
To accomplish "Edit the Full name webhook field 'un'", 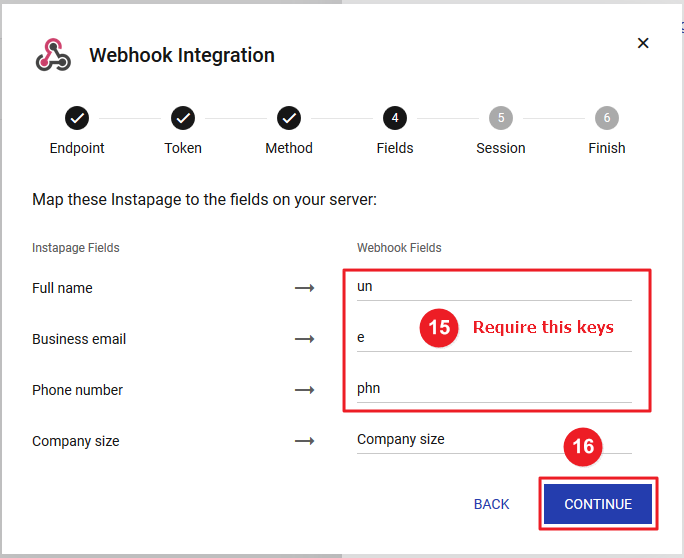I will [x=494, y=287].
